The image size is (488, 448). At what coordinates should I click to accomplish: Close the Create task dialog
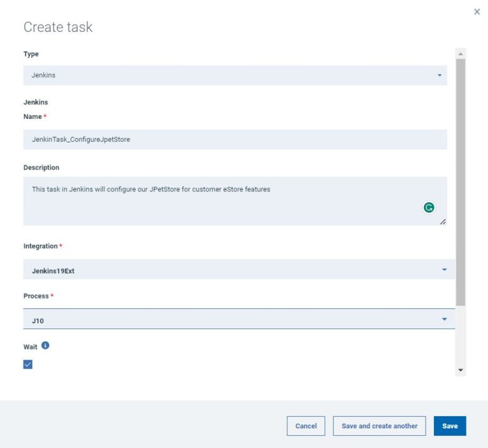477,11
